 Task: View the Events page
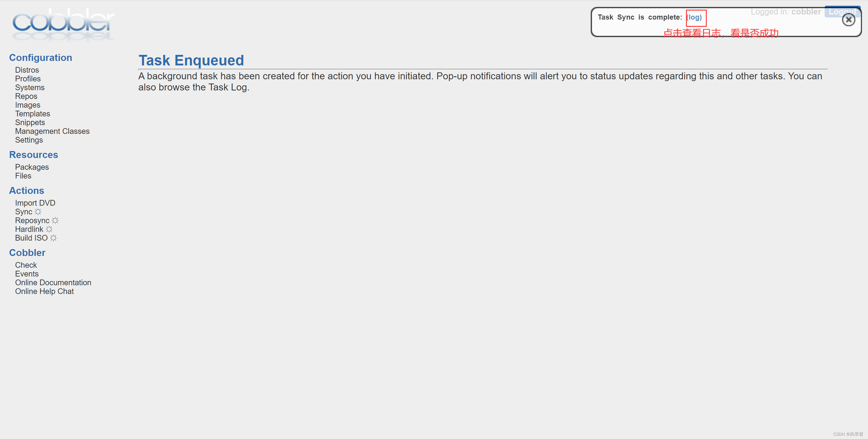[27, 274]
